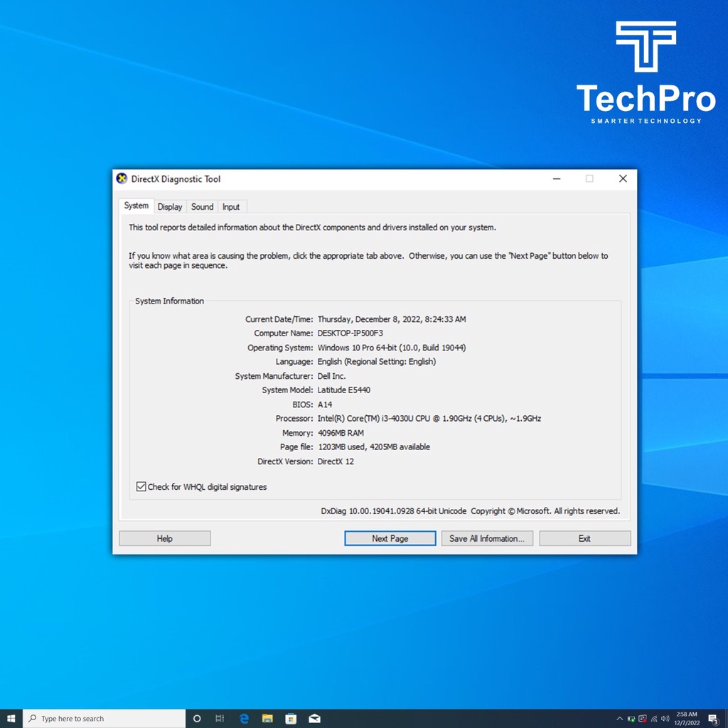The height and width of the screenshot is (728, 728).
Task: Open the Mail app from the taskbar
Action: pyautogui.click(x=314, y=718)
